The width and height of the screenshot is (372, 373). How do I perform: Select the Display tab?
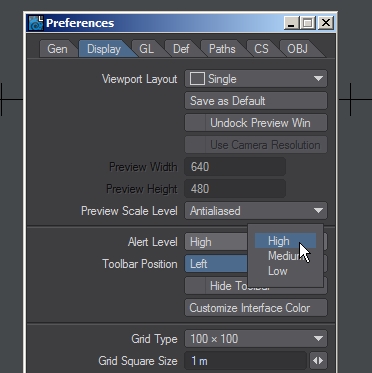104,49
